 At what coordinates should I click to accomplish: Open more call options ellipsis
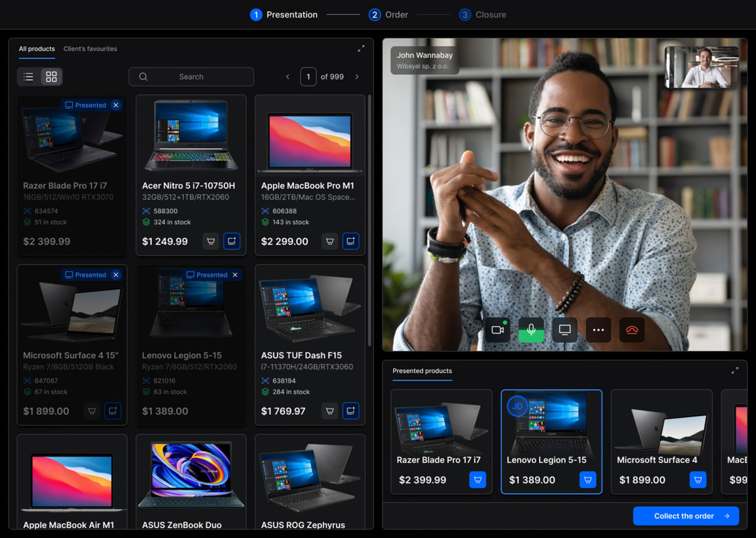(598, 330)
